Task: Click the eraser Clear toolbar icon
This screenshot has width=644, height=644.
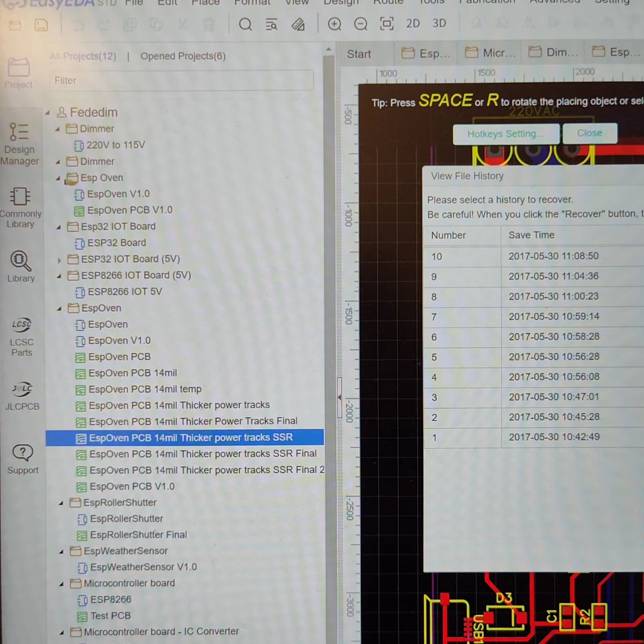Action: pyautogui.click(x=298, y=24)
